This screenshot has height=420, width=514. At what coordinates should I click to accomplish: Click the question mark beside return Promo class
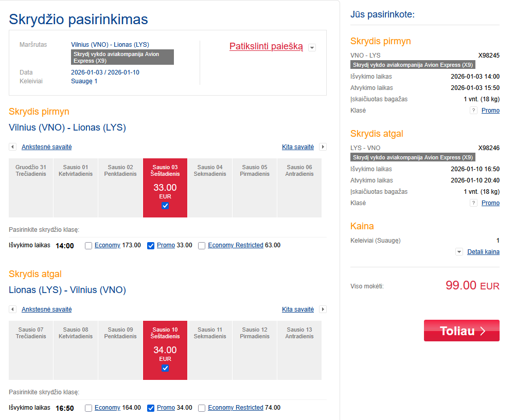pos(473,203)
